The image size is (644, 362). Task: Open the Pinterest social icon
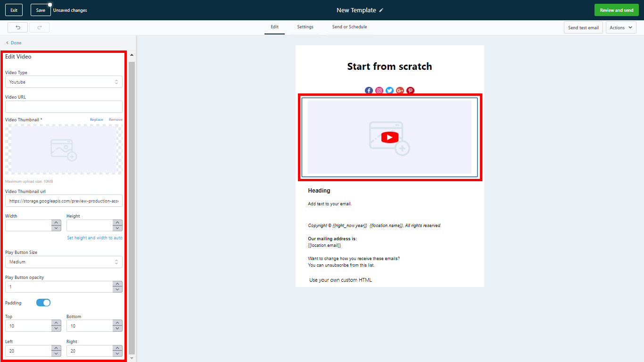tap(410, 91)
